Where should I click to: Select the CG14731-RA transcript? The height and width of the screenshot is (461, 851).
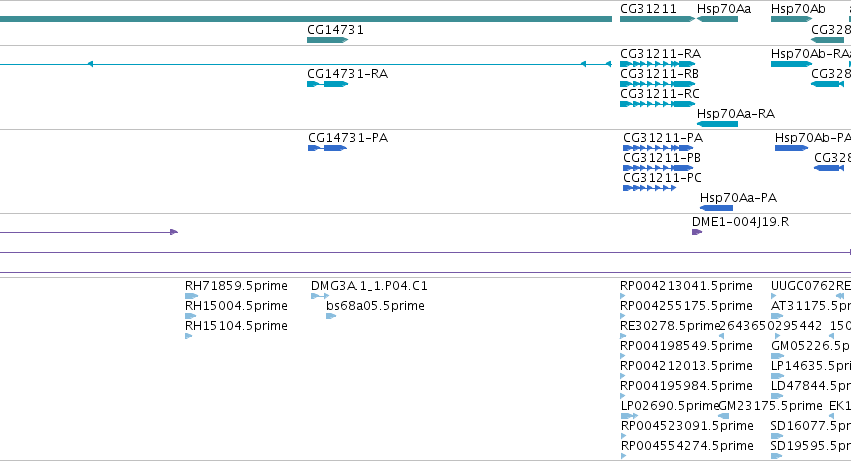[327, 84]
